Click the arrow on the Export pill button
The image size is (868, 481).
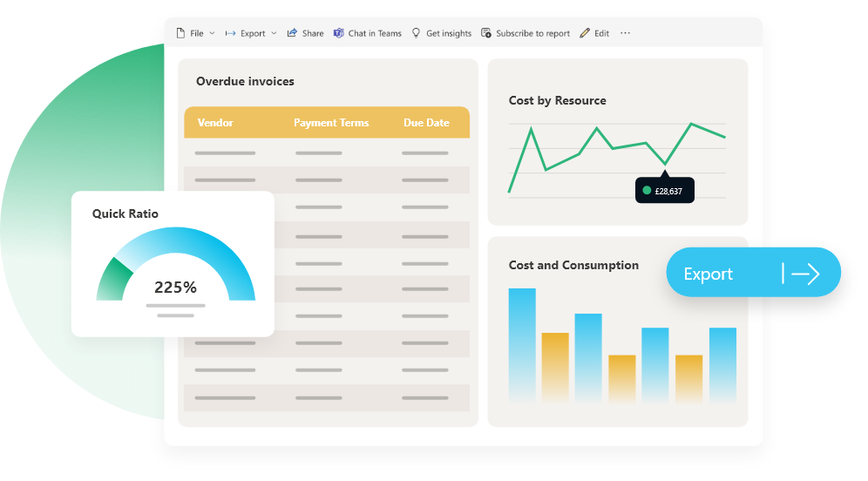click(x=804, y=274)
